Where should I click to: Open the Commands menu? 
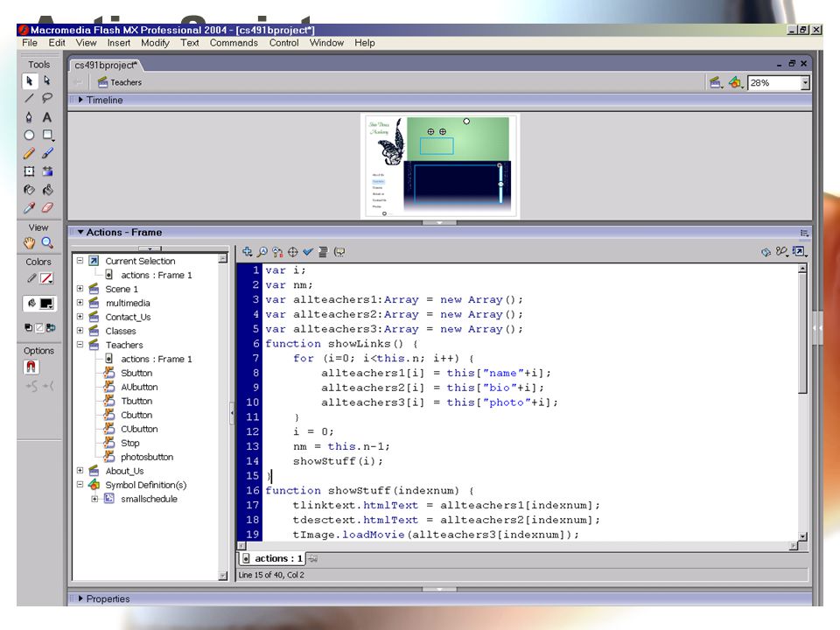(x=234, y=43)
